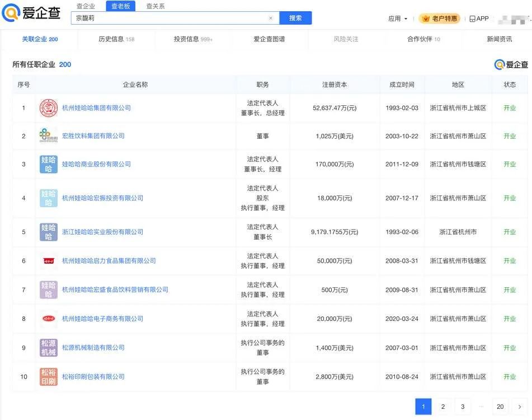This screenshot has height=420, width=532.
Task: Click the 松裕印刷 company logo
Action: point(48,376)
